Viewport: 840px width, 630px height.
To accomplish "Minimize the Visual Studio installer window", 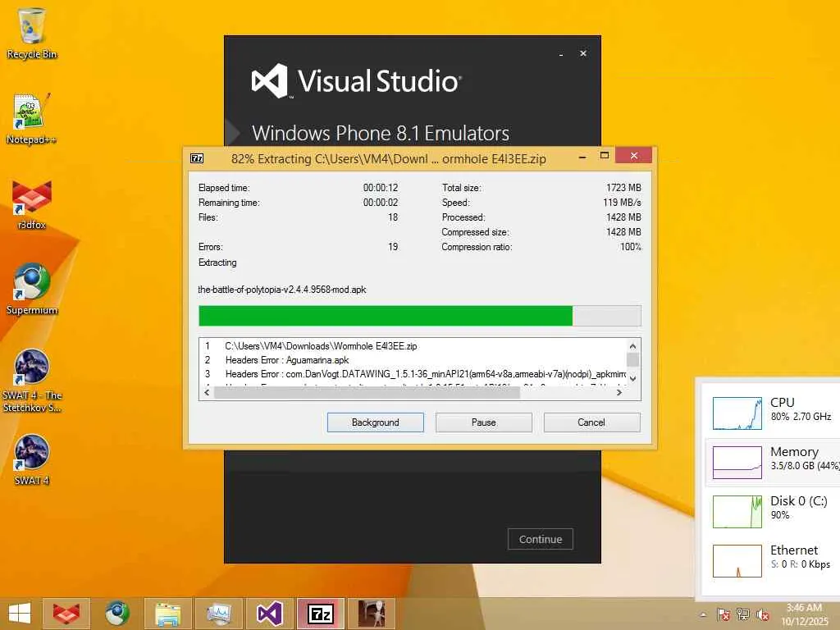I will (561, 54).
